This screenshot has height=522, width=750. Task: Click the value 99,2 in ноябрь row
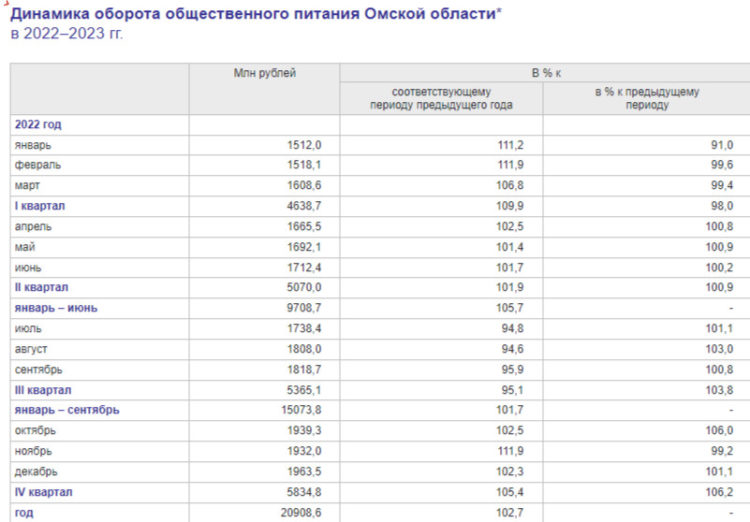tap(722, 451)
